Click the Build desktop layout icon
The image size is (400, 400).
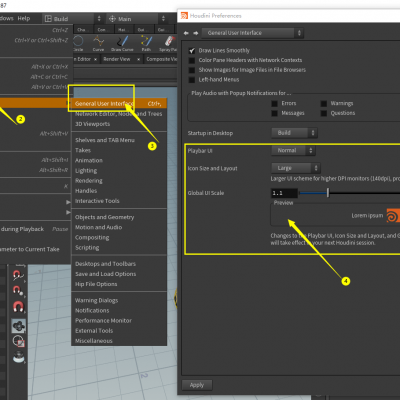(x=48, y=19)
